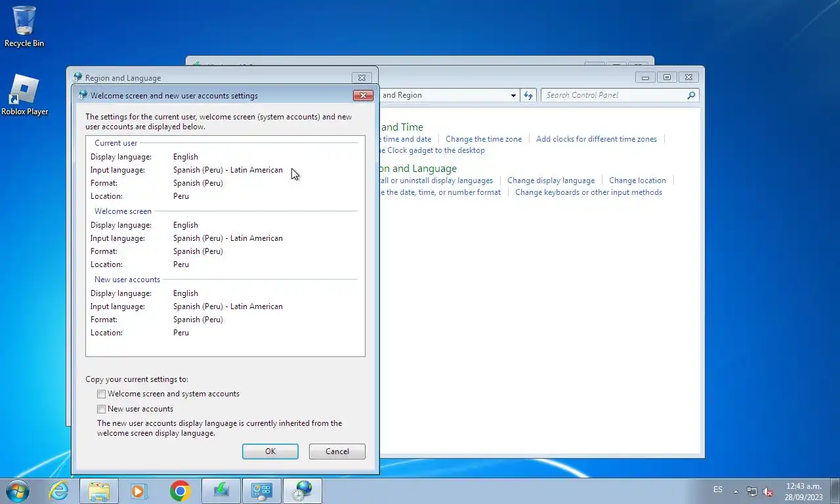Image resolution: width=840 pixels, height=504 pixels.
Task: Switch to the Control Panel taskbar button
Action: (262, 491)
